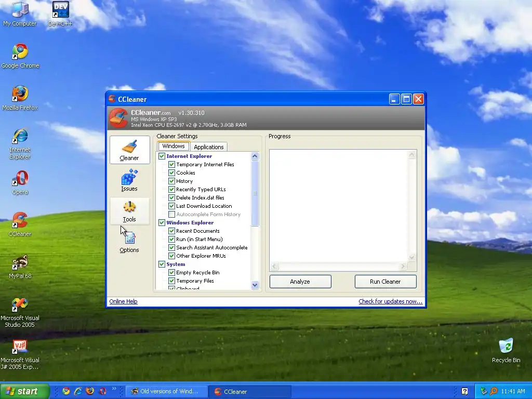Open the Issues section in CCleaner sidebar
The height and width of the screenshot is (399, 532).
(x=129, y=180)
